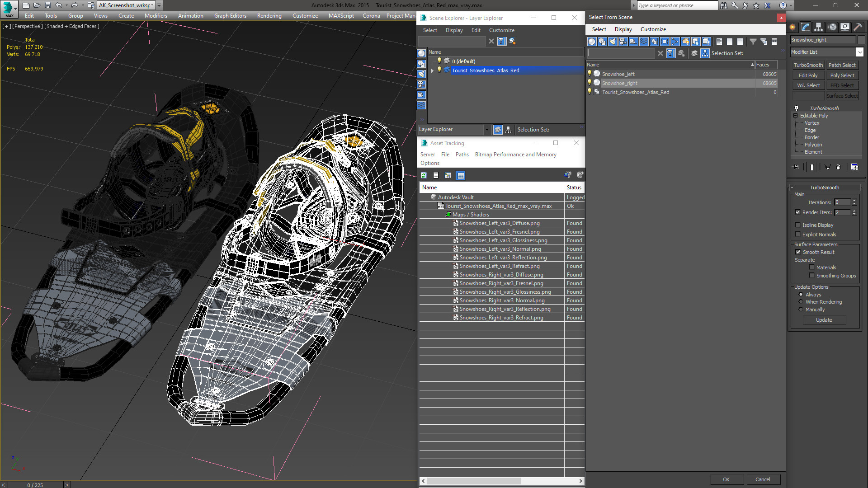This screenshot has width=868, height=488.
Task: Toggle Display Space Warps filter in Select From Scene
Action: 644,42
